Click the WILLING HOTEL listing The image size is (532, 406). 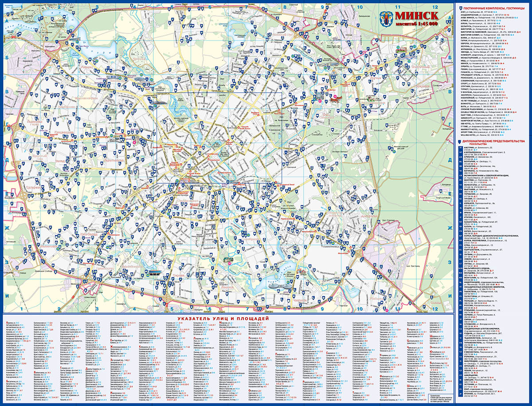point(470,136)
